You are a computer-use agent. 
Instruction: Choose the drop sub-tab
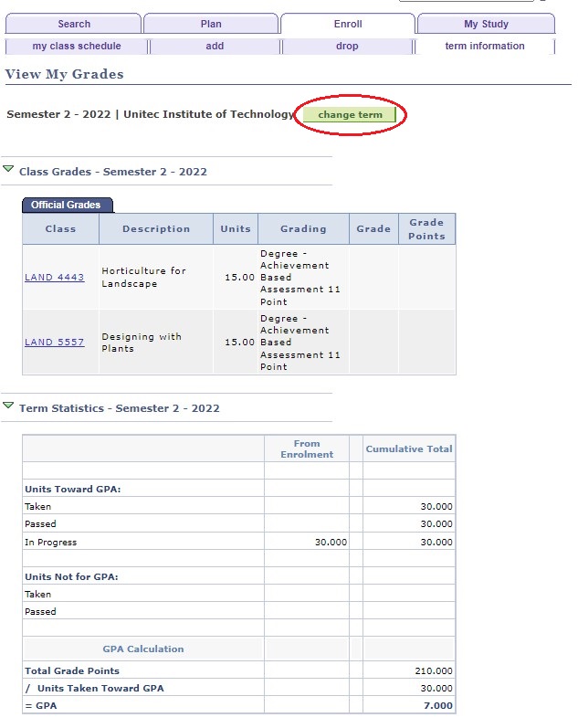tap(347, 46)
